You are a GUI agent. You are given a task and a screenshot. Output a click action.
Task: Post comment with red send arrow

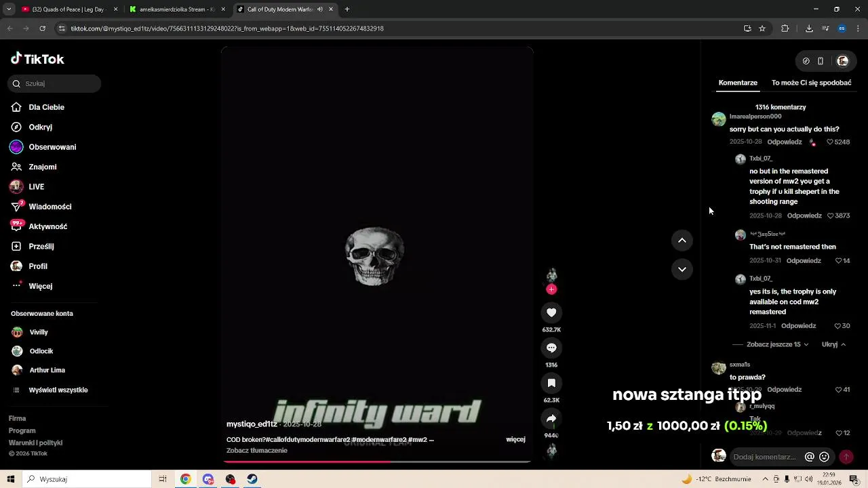click(846, 457)
